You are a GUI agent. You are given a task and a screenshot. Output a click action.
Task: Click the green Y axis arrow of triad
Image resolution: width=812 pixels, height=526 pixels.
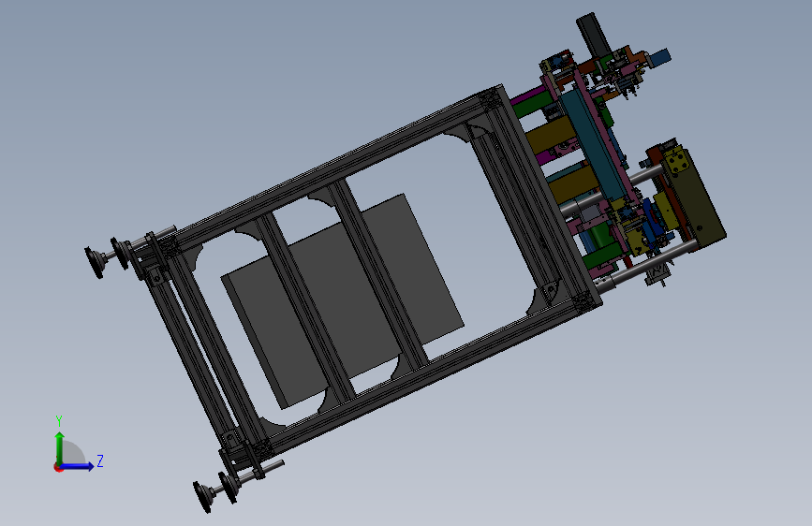coord(60,447)
